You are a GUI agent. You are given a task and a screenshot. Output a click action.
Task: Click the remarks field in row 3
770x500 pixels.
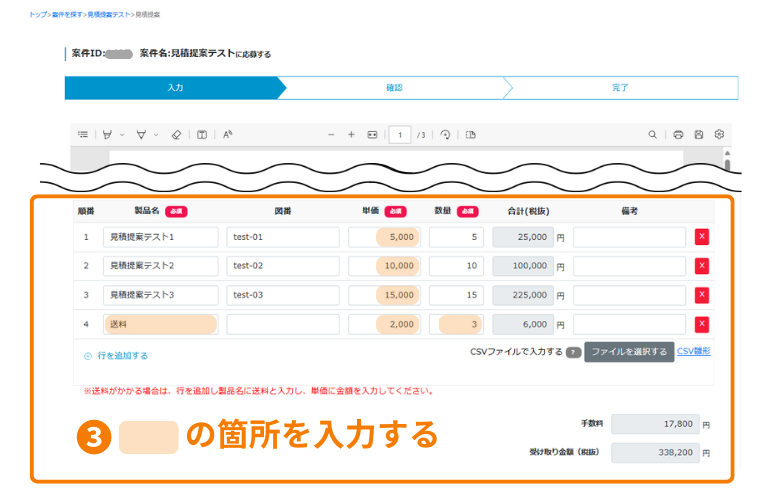pos(630,295)
